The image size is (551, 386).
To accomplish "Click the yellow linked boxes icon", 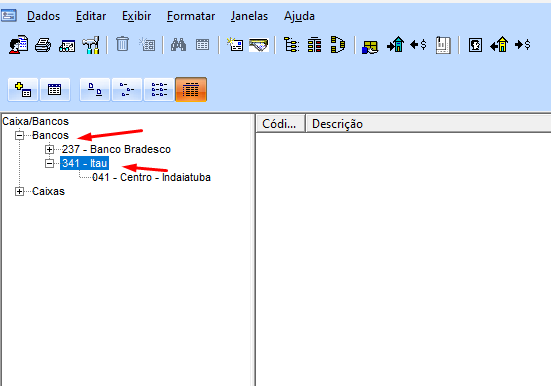I will (x=338, y=45).
